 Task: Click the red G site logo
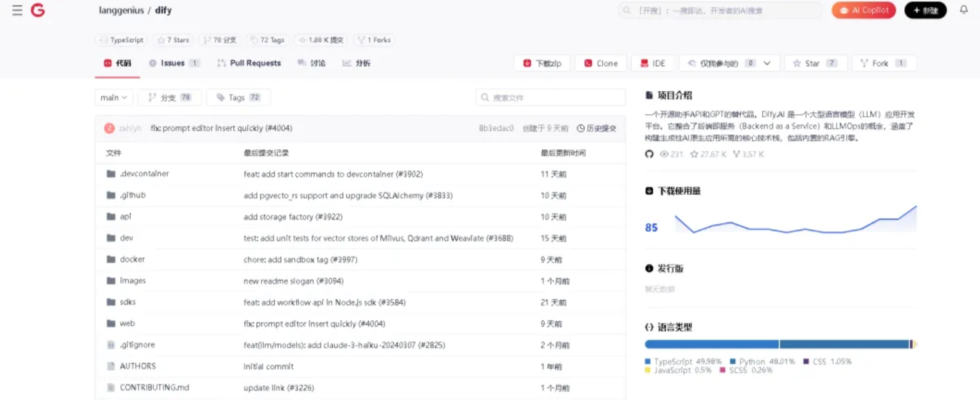38,10
